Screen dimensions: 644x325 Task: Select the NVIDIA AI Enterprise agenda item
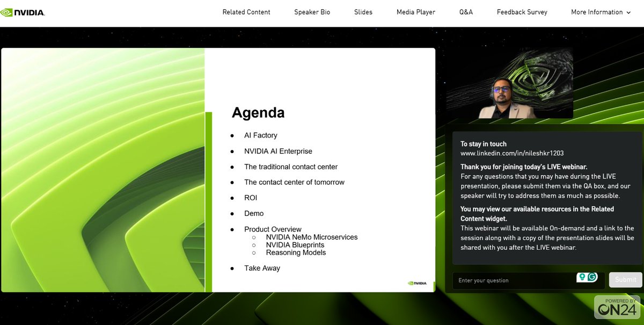tap(278, 151)
